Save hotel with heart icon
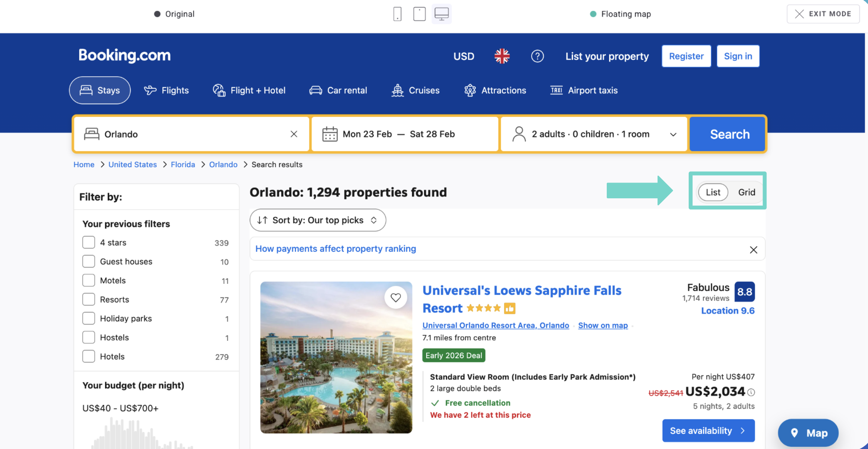The height and width of the screenshot is (449, 868). (396, 297)
